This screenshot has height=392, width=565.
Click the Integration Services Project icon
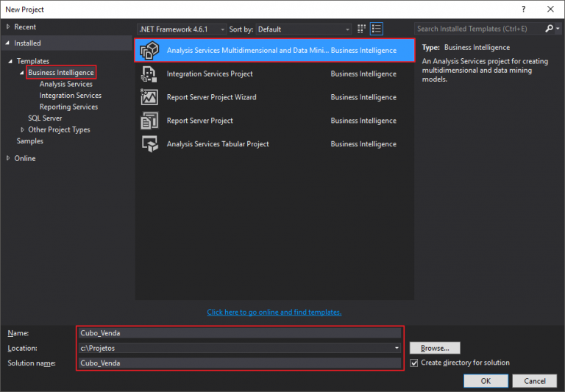(x=149, y=74)
